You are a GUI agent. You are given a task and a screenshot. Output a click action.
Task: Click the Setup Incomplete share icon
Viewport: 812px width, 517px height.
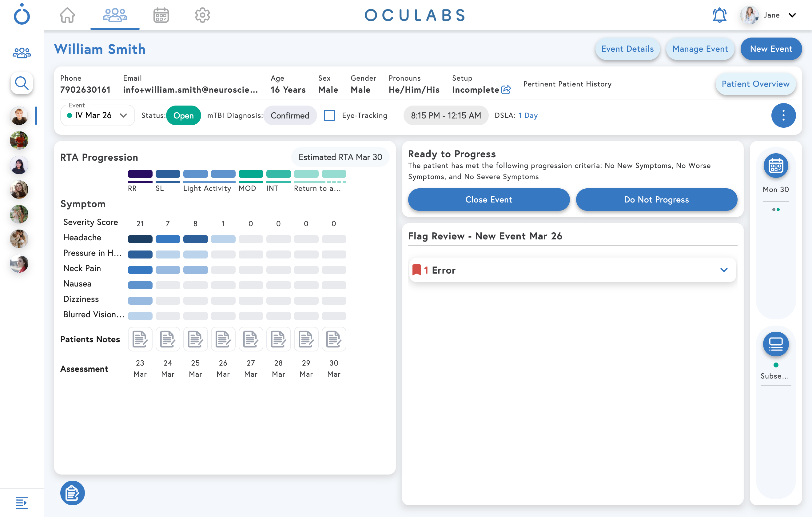506,90
